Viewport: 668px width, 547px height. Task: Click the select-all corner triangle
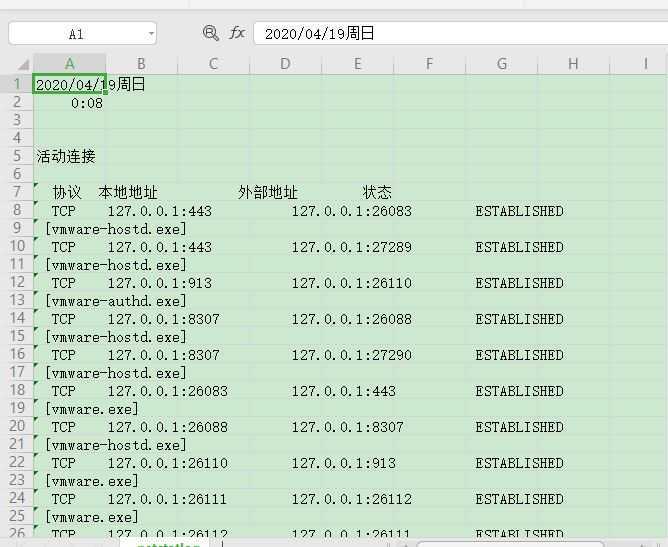tap(23, 64)
